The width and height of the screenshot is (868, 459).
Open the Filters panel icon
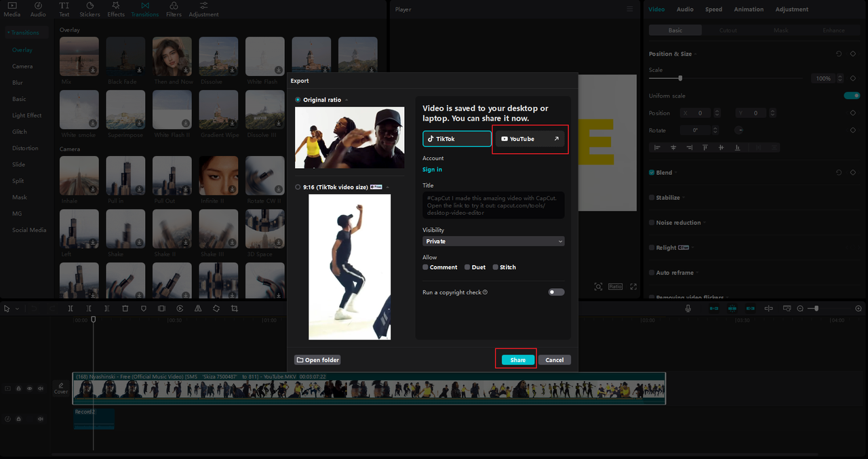pos(174,9)
